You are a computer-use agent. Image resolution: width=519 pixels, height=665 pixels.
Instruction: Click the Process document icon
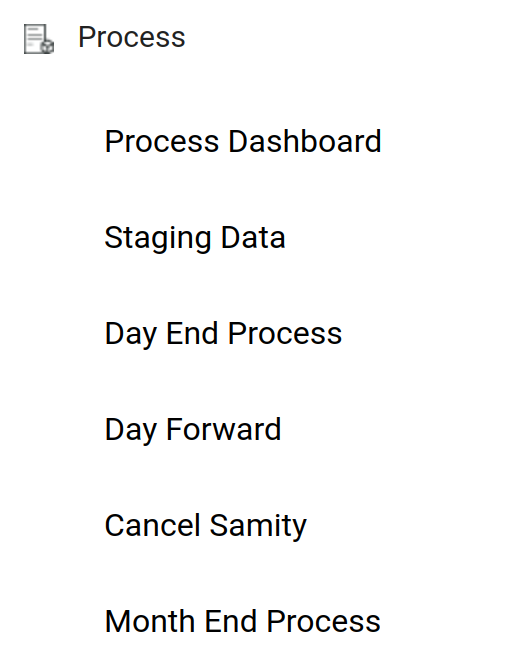point(39,39)
